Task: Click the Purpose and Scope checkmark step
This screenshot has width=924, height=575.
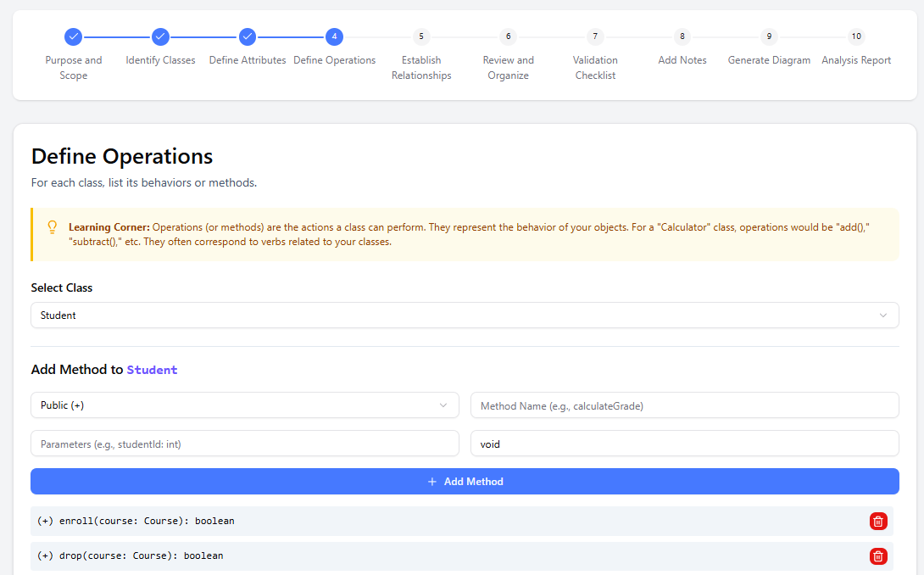Action: pos(74,36)
